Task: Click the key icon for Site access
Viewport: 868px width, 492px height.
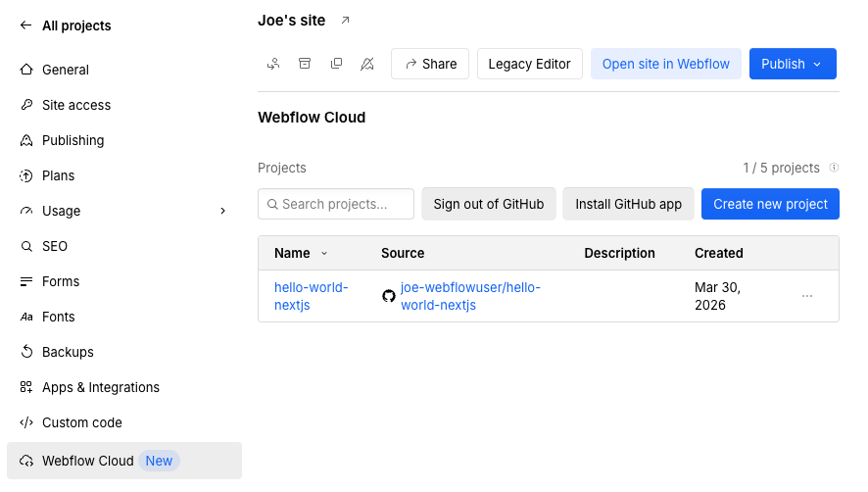Action: tap(26, 105)
